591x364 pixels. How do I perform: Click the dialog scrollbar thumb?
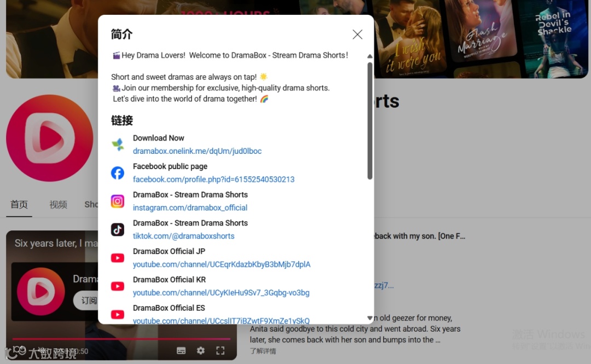point(370,121)
